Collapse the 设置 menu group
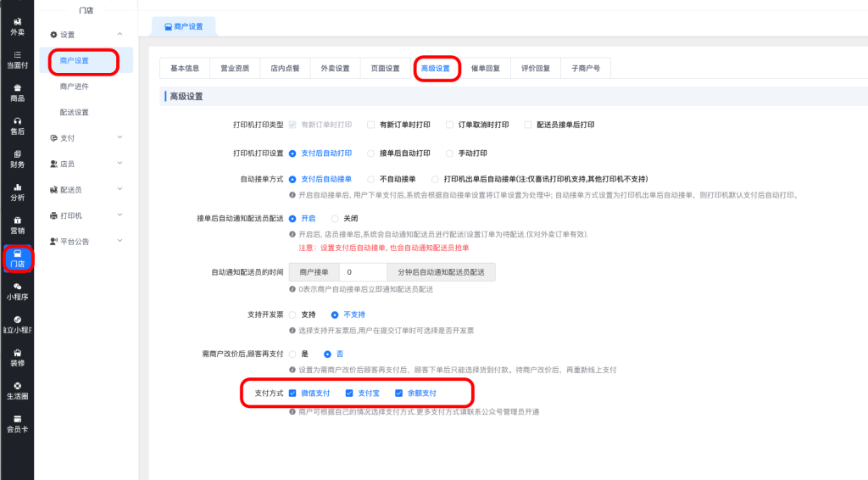 click(85, 35)
